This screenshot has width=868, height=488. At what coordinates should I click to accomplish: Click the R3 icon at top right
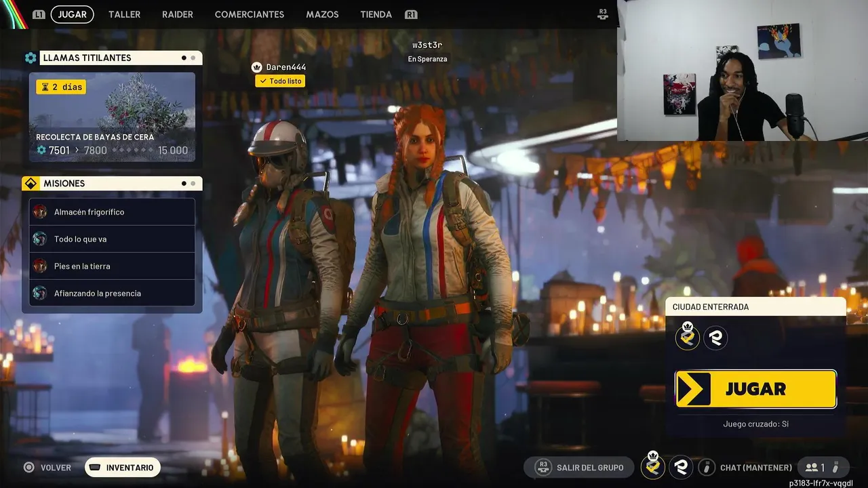click(x=603, y=14)
